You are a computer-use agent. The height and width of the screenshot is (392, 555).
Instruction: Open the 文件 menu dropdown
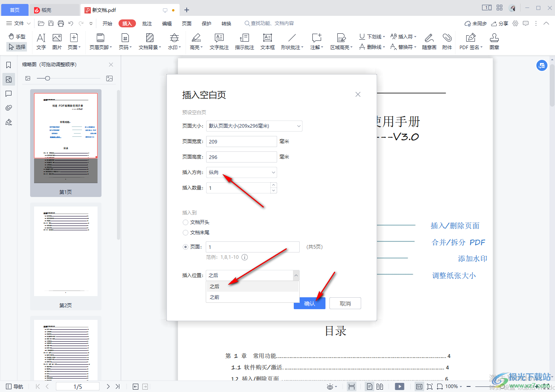tap(18, 23)
